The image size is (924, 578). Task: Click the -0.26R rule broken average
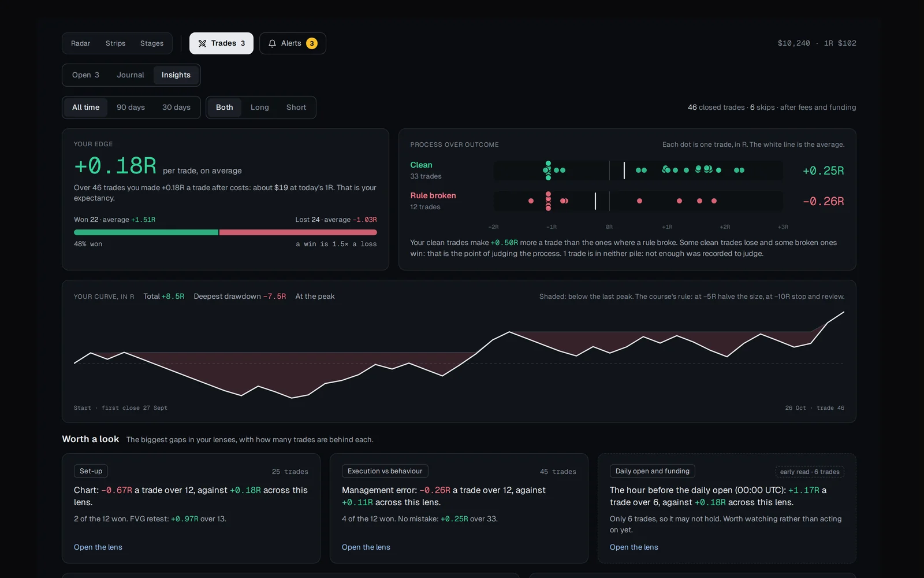point(823,201)
